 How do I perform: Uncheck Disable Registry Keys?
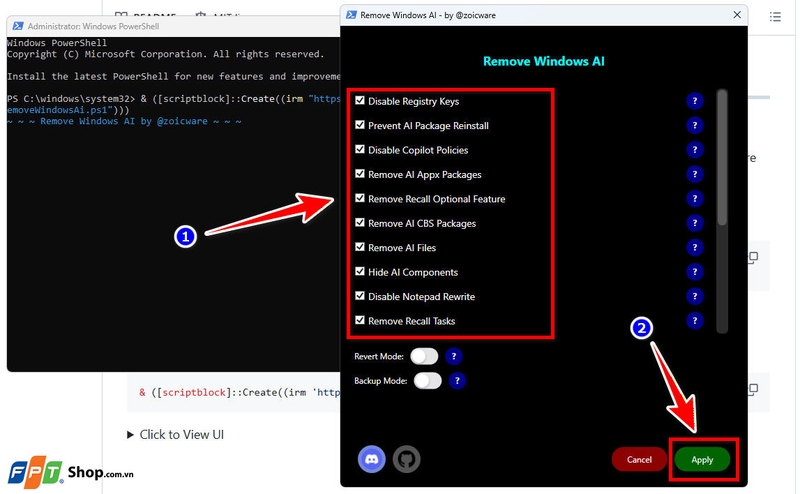click(x=360, y=101)
